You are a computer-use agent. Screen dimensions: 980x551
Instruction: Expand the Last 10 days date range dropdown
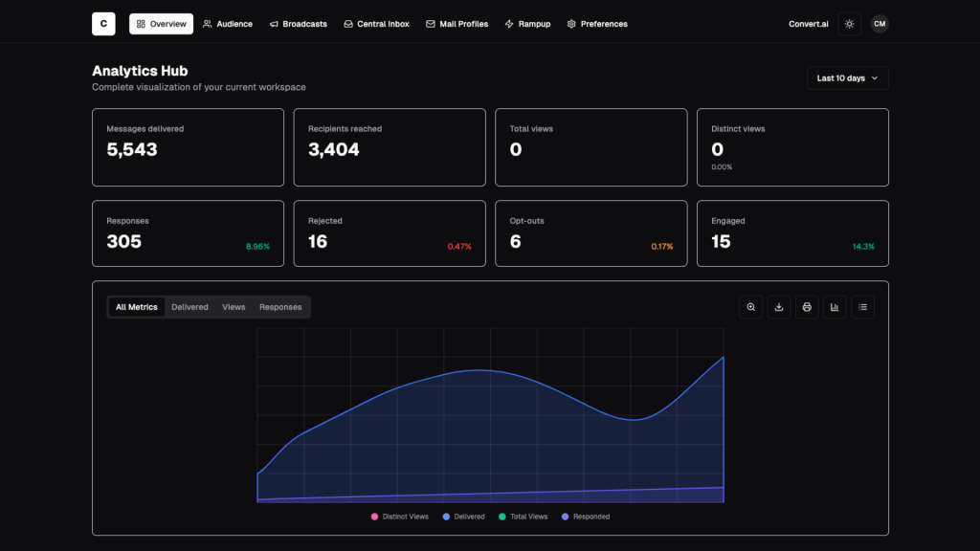847,78
